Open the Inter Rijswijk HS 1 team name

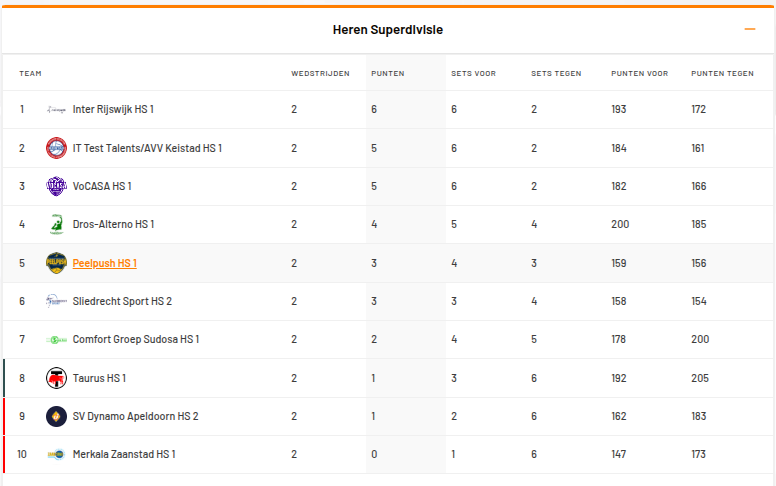pos(113,109)
